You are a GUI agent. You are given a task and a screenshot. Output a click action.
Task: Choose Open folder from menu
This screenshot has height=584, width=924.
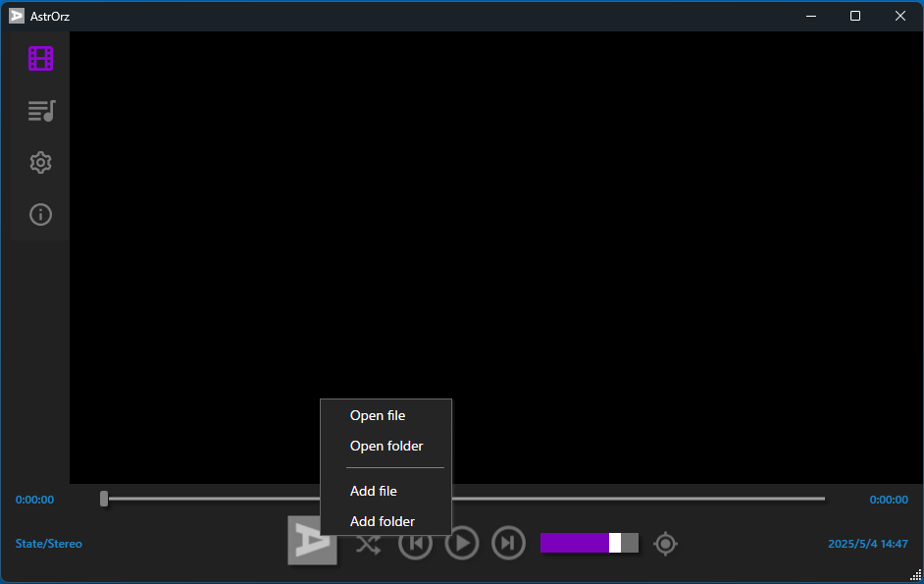coord(386,446)
